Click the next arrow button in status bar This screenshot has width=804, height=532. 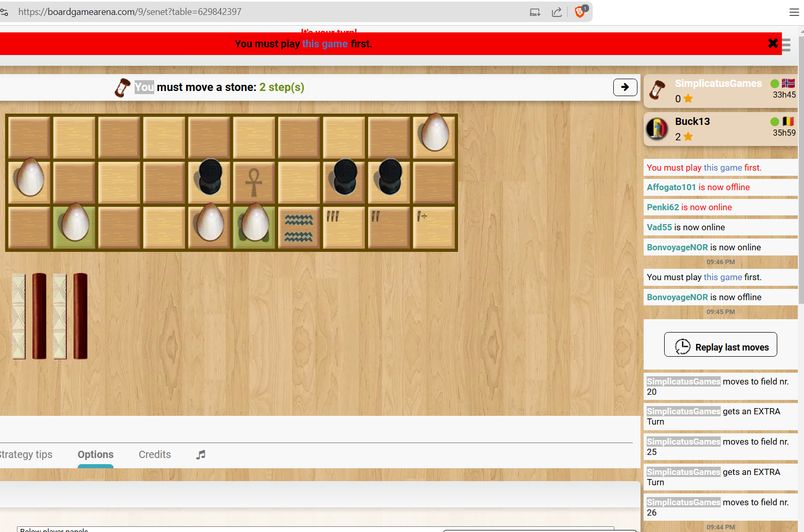point(625,87)
